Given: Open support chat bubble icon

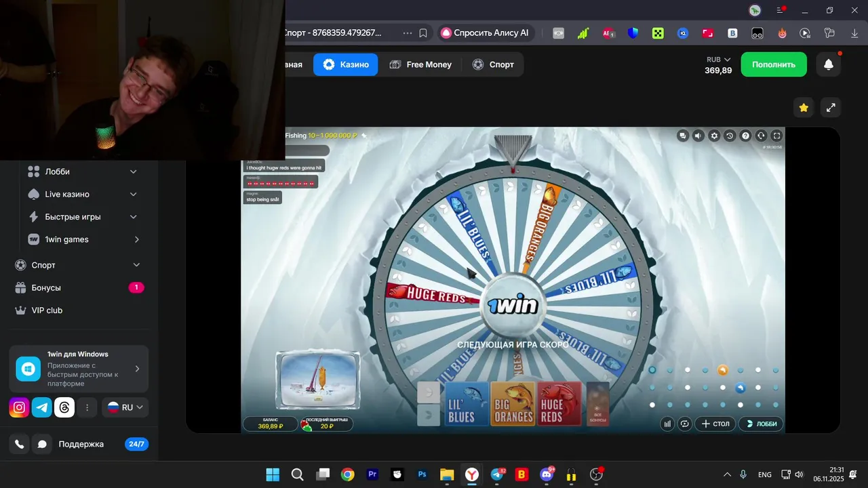Looking at the screenshot, I should click(x=42, y=444).
